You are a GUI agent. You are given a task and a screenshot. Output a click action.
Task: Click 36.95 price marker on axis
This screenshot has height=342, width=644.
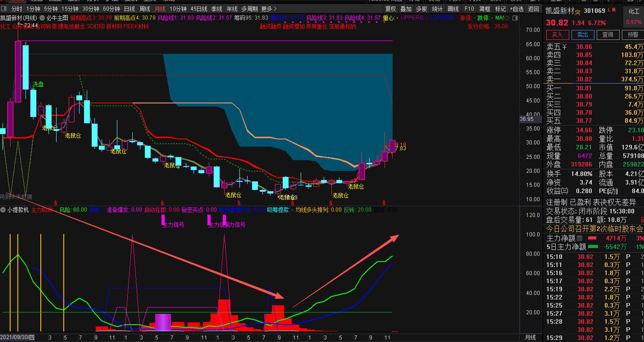tap(527, 119)
